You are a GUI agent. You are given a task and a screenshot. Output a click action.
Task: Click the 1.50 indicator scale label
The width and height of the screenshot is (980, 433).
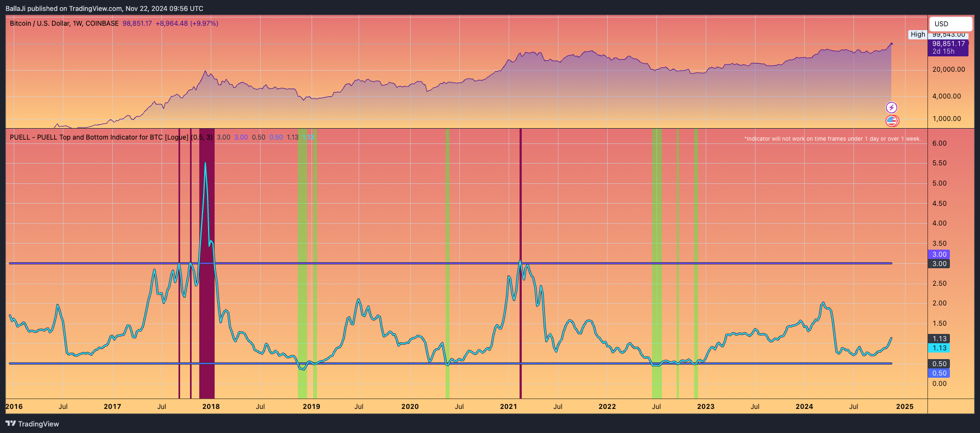pyautogui.click(x=939, y=324)
